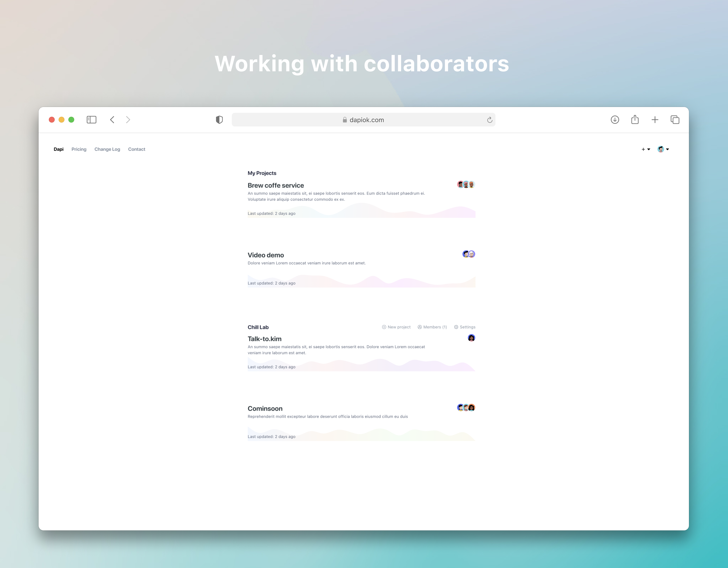This screenshot has width=728, height=568.
Task: Show browser downloads
Action: pos(615,120)
